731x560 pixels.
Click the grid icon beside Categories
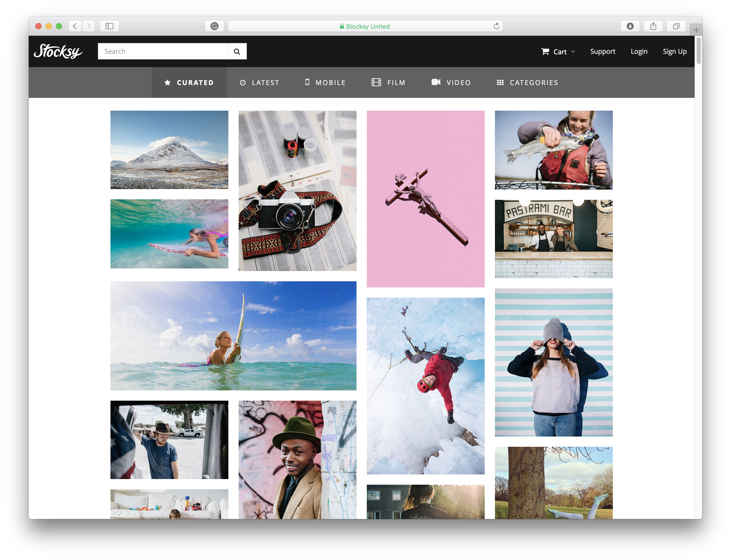[500, 82]
